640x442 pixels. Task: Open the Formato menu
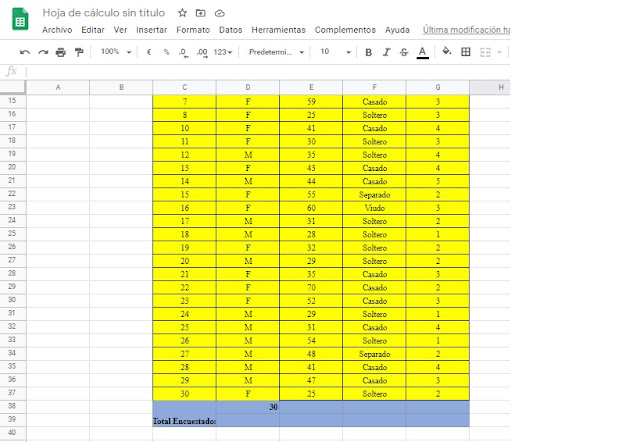click(193, 30)
